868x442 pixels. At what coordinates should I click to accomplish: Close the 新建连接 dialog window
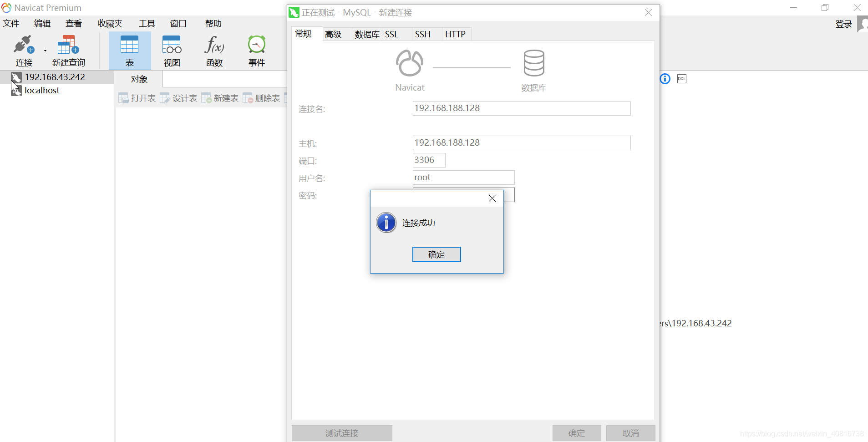[x=648, y=13]
